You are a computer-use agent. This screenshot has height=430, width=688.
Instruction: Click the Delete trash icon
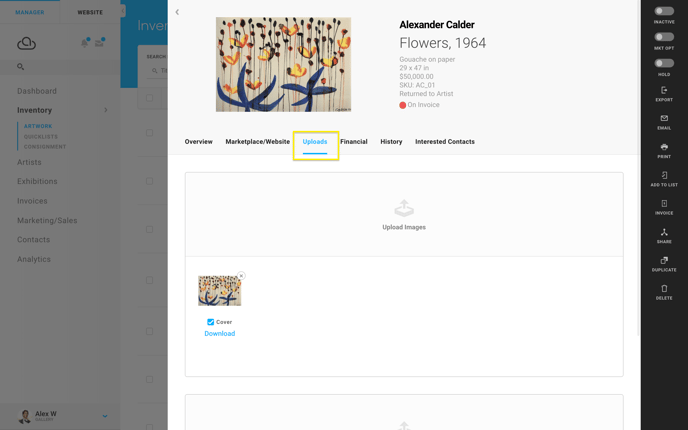click(x=664, y=288)
